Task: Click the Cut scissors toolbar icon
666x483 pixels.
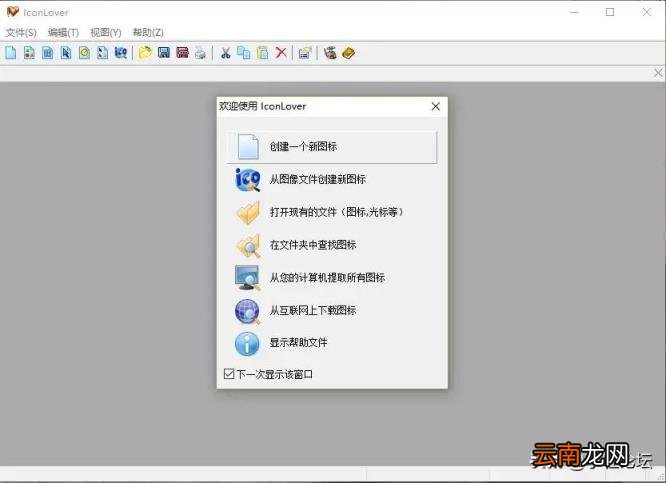Action: (225, 53)
